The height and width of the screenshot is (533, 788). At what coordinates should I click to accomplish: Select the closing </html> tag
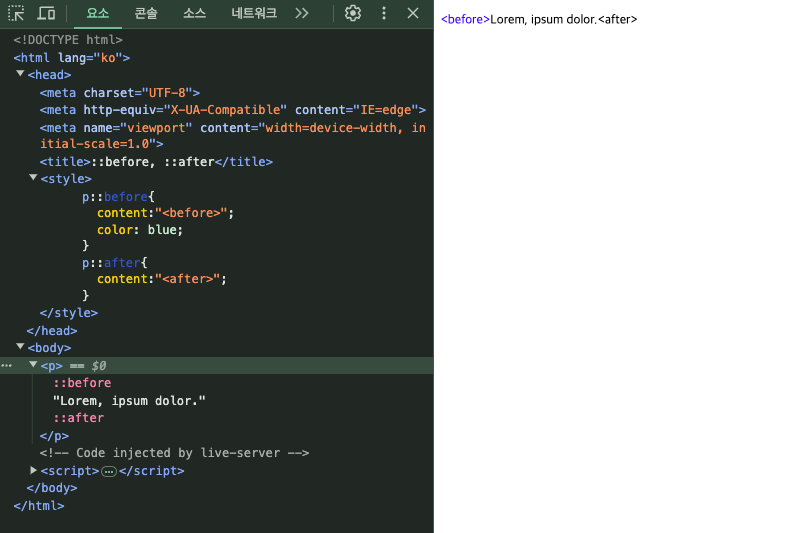tap(39, 506)
